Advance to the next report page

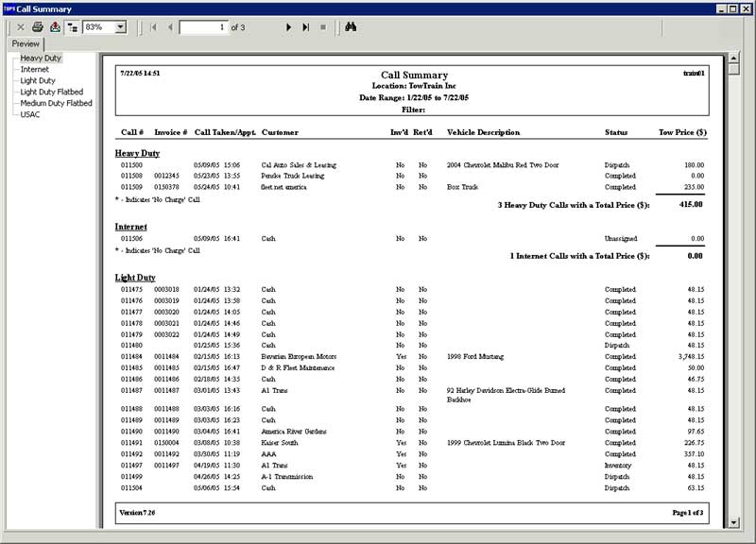click(288, 27)
